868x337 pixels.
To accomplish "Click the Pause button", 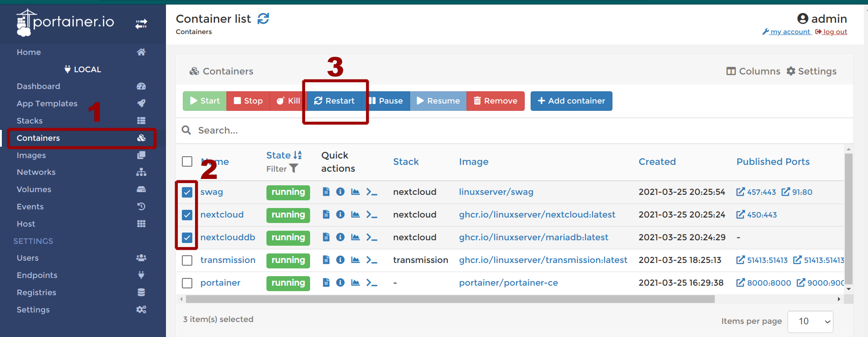I will pos(386,101).
